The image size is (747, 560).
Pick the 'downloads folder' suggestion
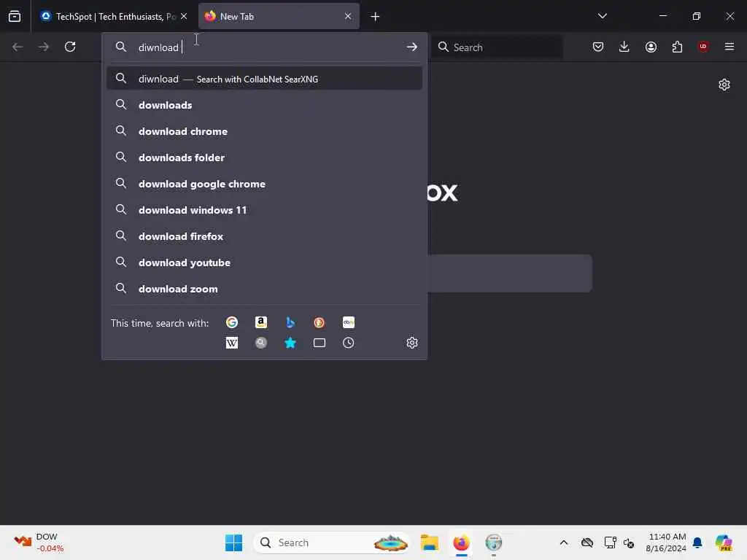[264, 157]
